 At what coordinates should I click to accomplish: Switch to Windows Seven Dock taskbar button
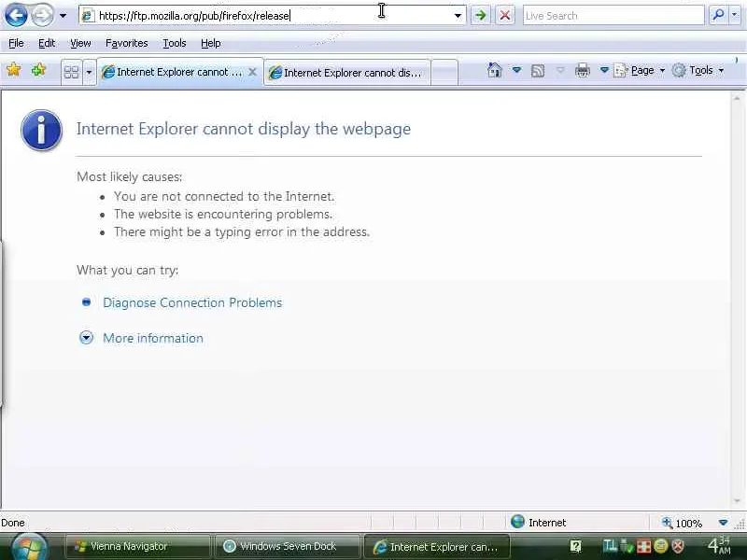(x=288, y=546)
